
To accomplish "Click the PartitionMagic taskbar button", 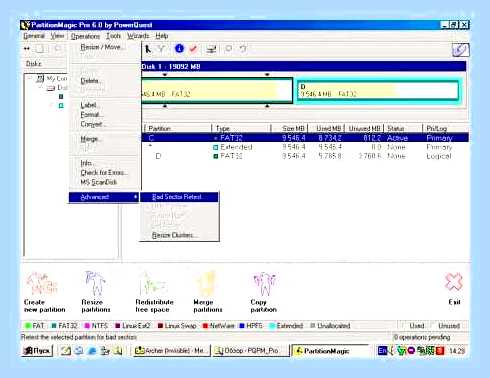I will tap(331, 351).
